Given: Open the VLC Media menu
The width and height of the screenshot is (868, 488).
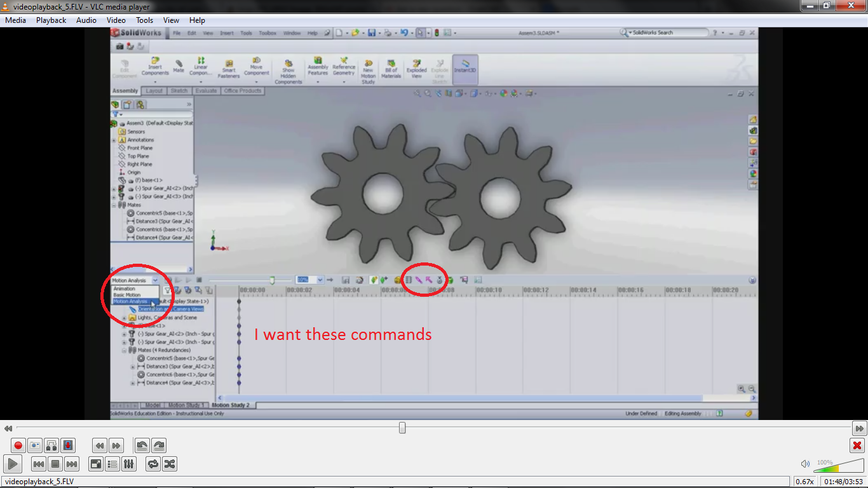Looking at the screenshot, I should [x=16, y=20].
